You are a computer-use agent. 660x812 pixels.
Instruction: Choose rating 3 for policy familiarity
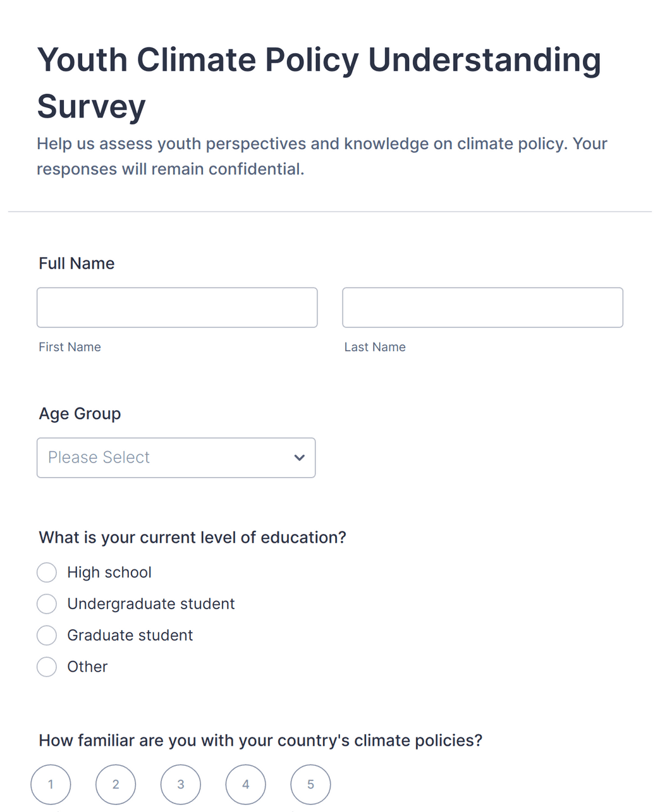pos(181,784)
